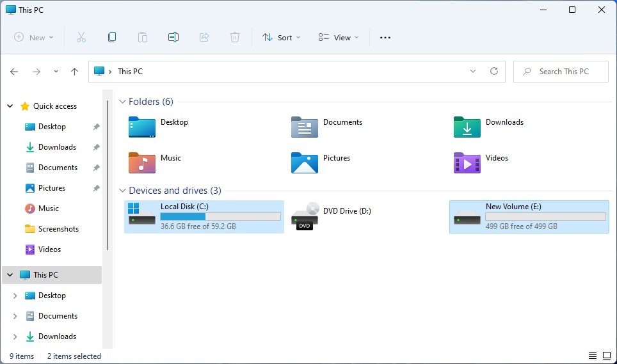Click the pin icon next to Quick access Downloads
This screenshot has height=364, width=617.
click(x=97, y=147)
